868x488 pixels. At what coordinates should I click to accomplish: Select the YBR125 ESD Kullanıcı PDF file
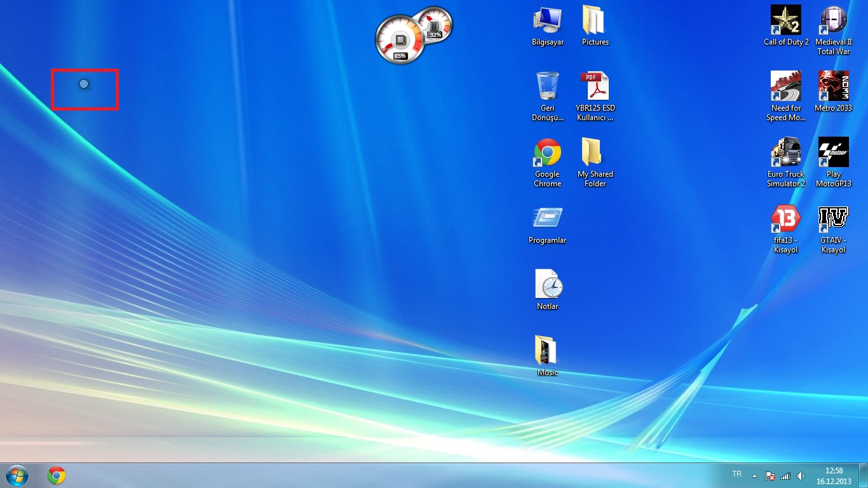595,97
